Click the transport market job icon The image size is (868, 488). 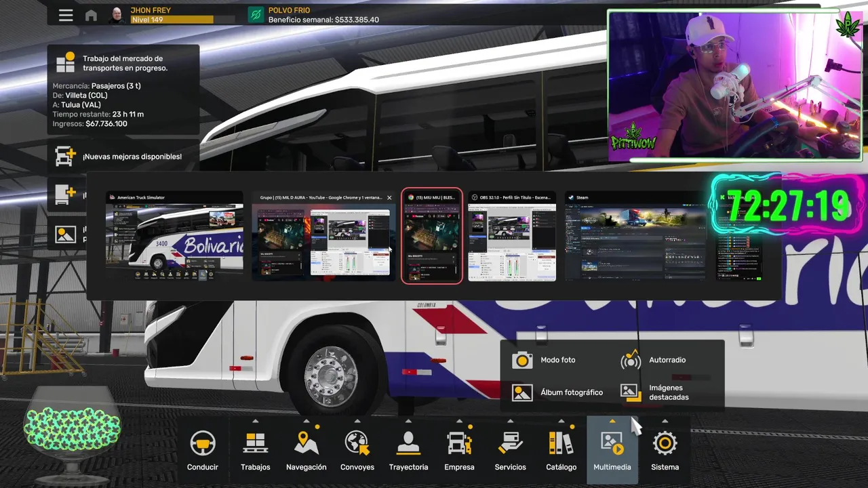point(65,62)
